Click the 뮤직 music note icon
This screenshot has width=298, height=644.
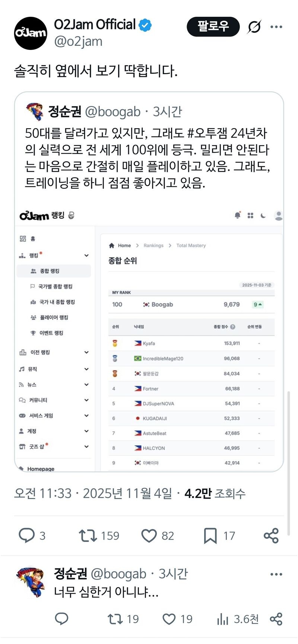(x=22, y=369)
